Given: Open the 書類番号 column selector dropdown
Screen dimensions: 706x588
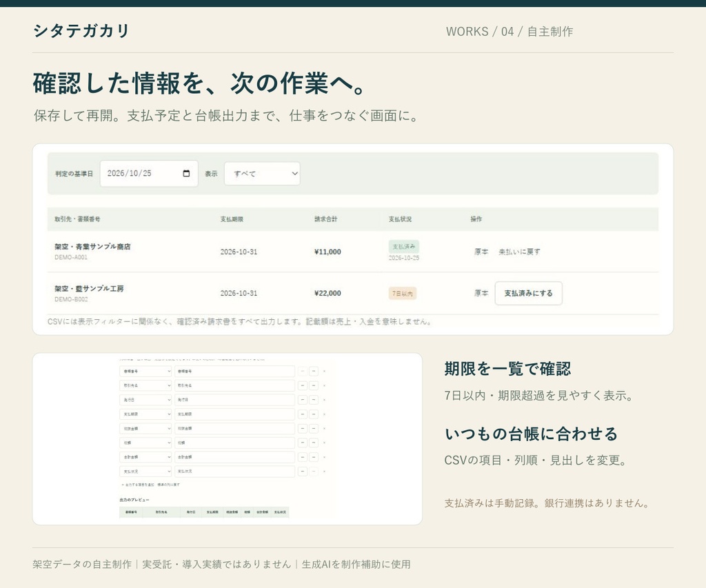Looking at the screenshot, I should tap(145, 372).
